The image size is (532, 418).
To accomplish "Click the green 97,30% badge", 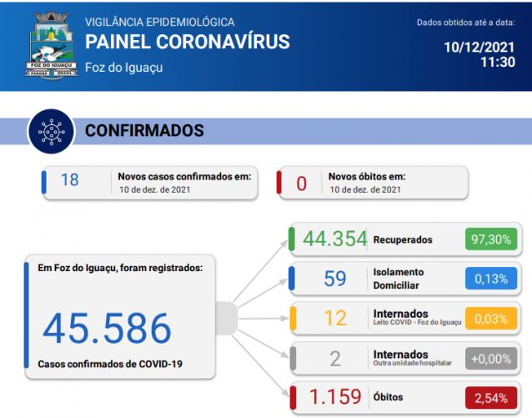I will [x=491, y=239].
